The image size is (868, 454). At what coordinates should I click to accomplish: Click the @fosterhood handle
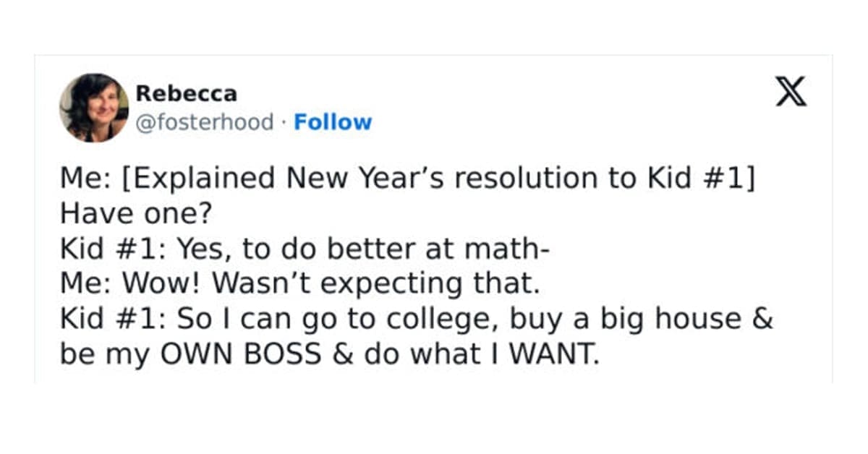tap(205, 122)
